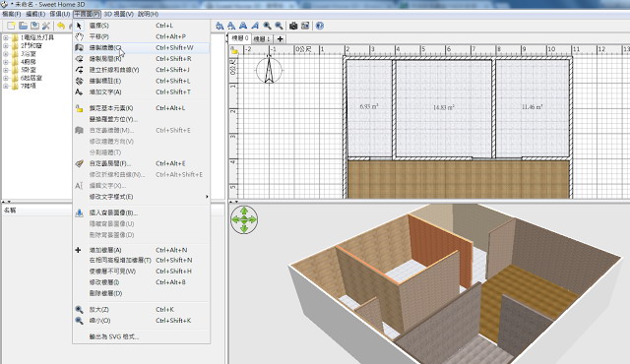Click the Open home toolbar icon
This screenshot has height=364, width=630.
tap(23, 26)
